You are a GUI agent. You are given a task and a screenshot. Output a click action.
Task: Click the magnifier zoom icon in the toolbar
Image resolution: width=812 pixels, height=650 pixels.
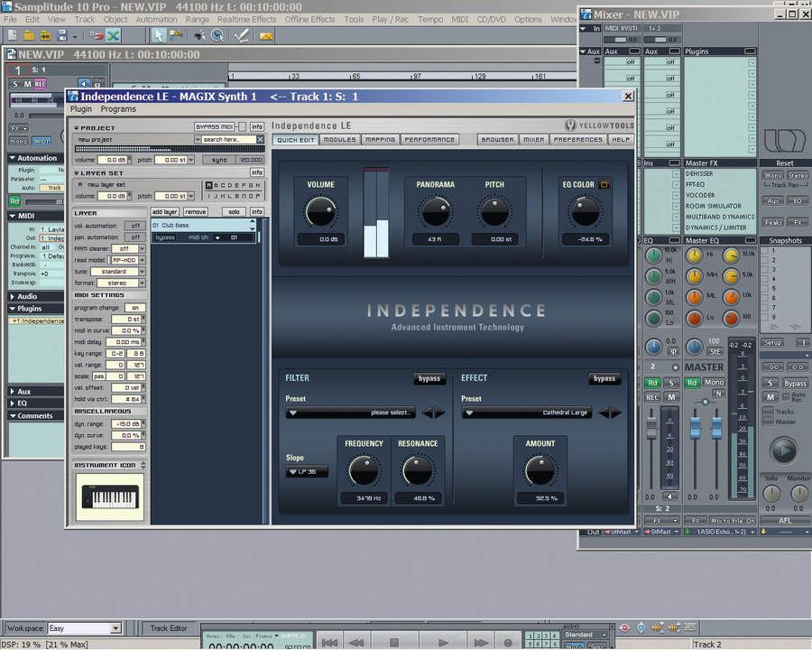tap(217, 35)
